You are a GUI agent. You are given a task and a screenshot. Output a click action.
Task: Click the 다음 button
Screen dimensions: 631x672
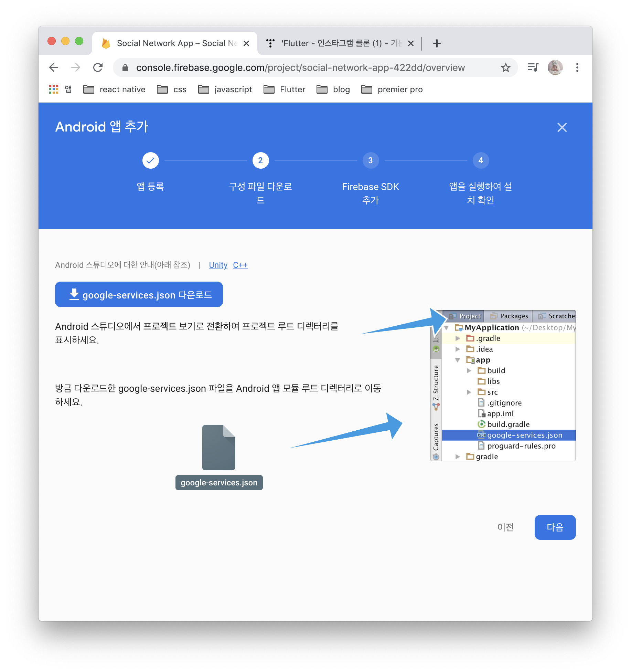[x=555, y=527]
